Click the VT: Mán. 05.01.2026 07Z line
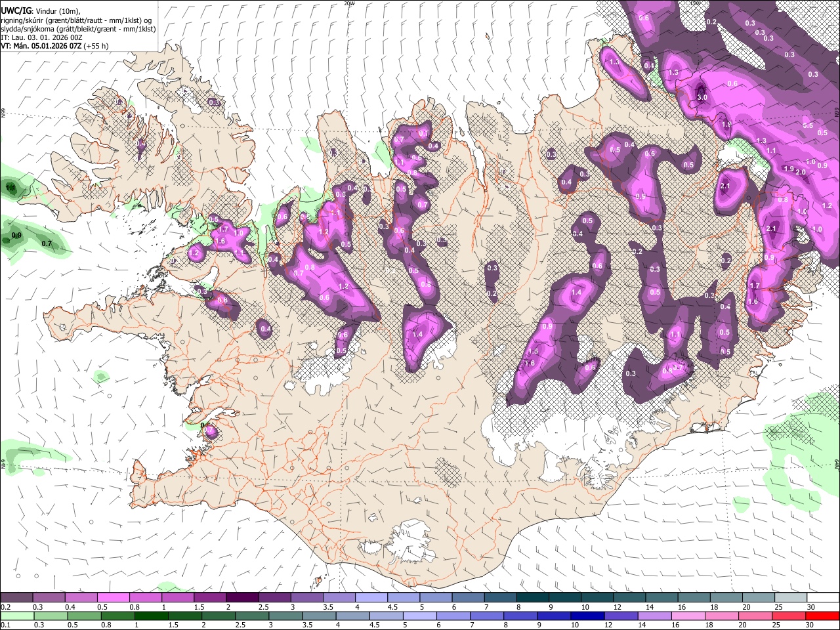Image resolution: width=840 pixels, height=630 pixels. [x=54, y=46]
